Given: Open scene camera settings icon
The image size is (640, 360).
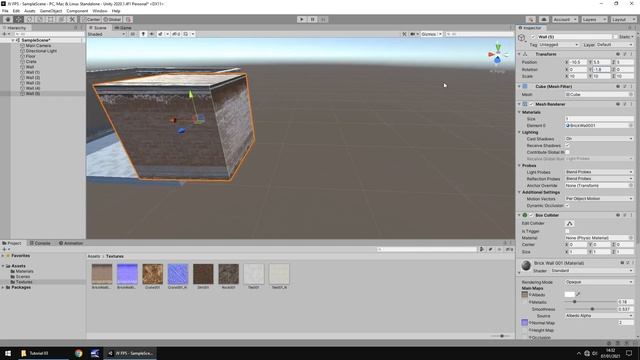Looking at the screenshot, I should [x=413, y=34].
